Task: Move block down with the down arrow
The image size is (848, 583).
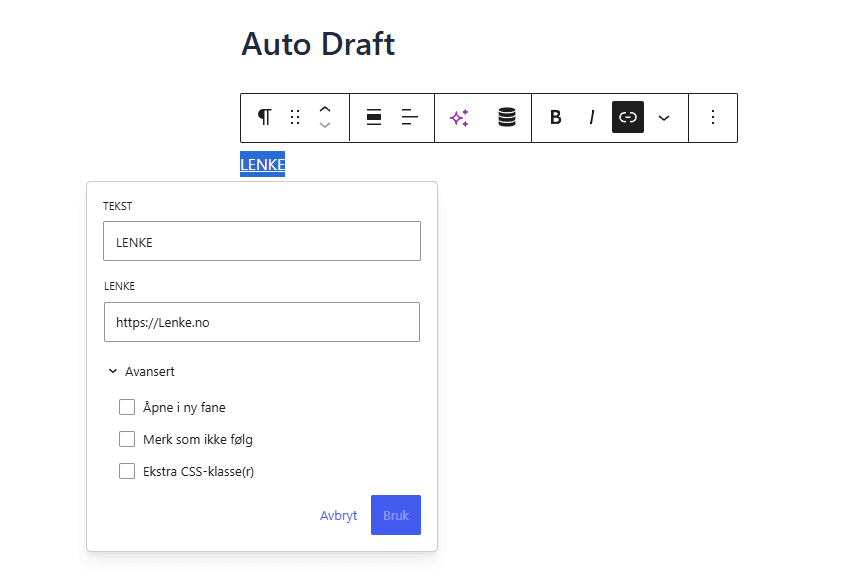Action: [x=324, y=125]
